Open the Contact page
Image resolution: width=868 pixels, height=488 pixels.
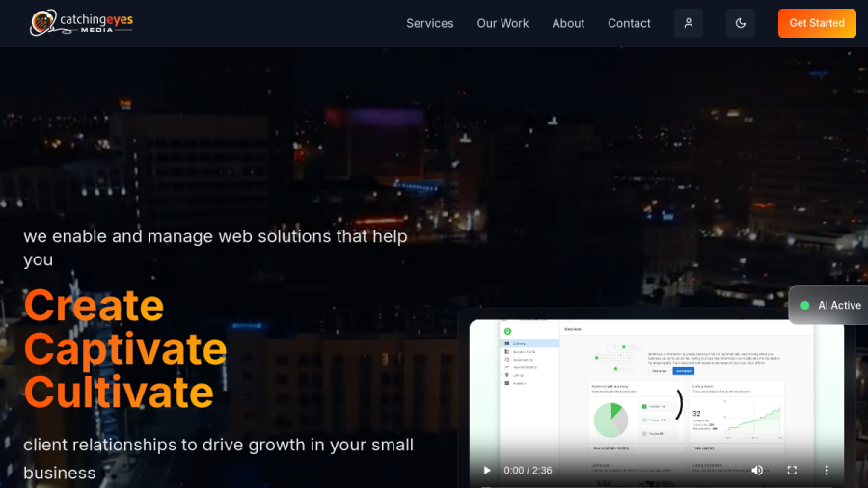click(629, 23)
